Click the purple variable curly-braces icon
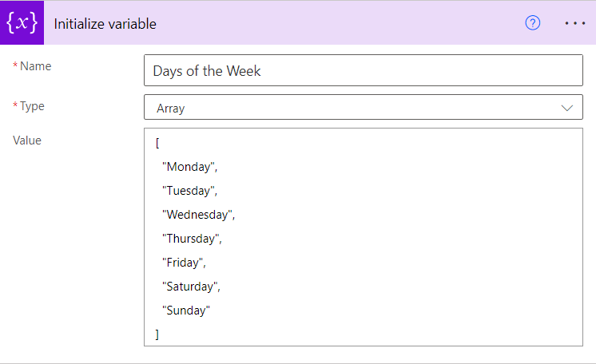This screenshot has height=364, width=596. point(22,23)
